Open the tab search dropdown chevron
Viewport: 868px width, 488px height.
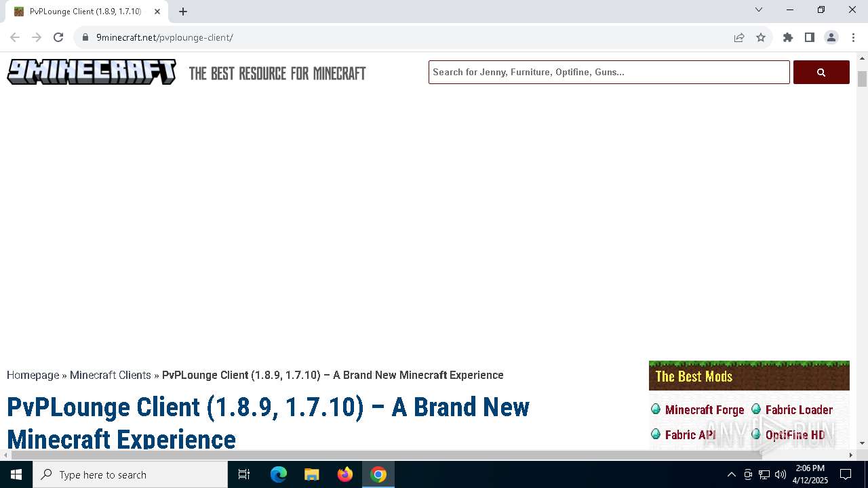pos(759,9)
